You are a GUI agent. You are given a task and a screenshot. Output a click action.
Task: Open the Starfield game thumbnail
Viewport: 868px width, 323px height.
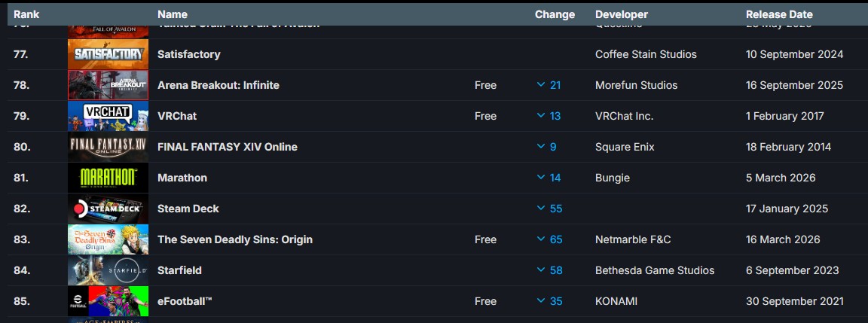(x=108, y=271)
